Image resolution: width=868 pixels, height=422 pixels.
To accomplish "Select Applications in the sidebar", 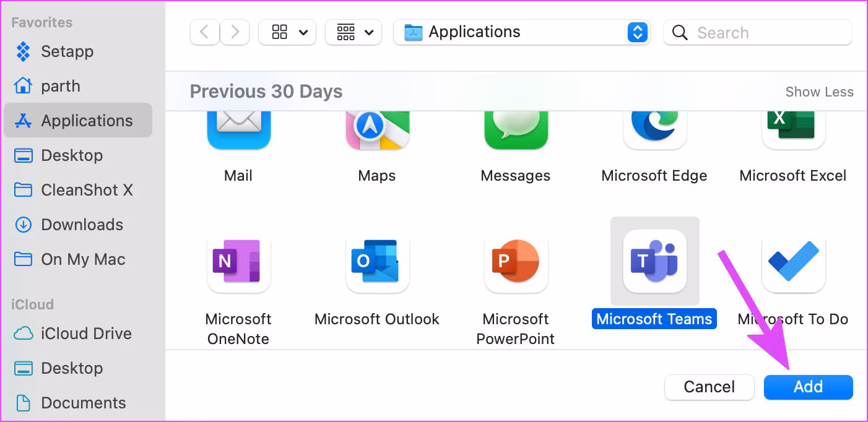I will pyautogui.click(x=78, y=120).
